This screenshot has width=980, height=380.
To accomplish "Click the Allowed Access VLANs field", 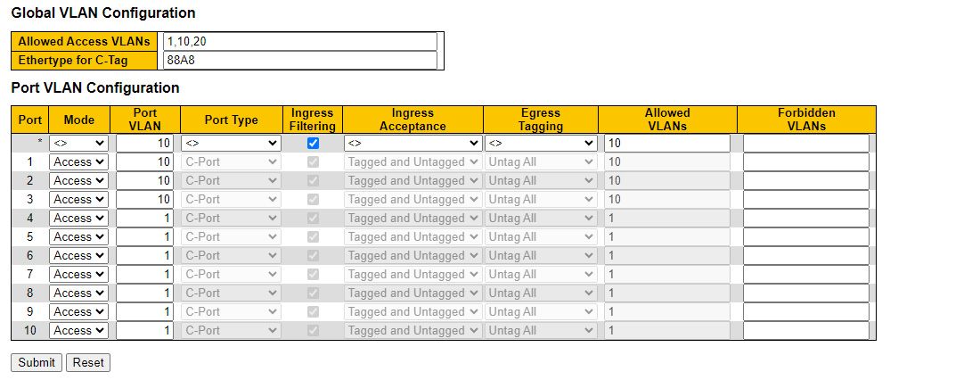I will (x=300, y=41).
